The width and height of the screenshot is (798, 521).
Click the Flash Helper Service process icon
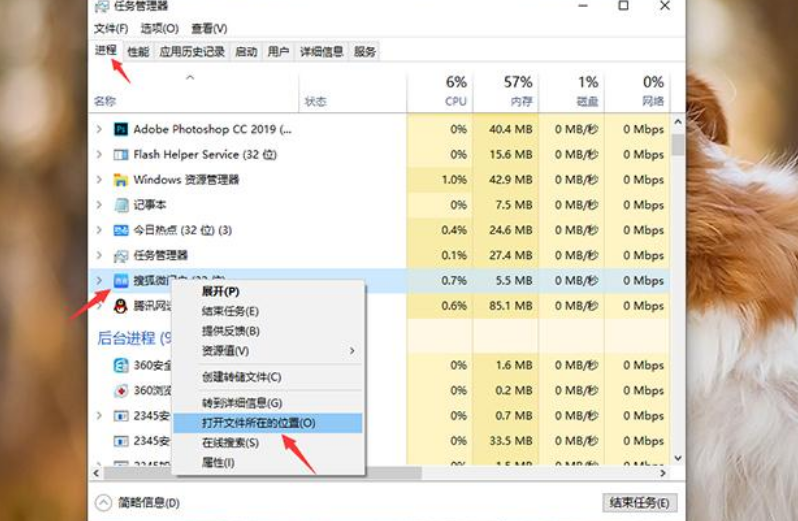(x=121, y=155)
